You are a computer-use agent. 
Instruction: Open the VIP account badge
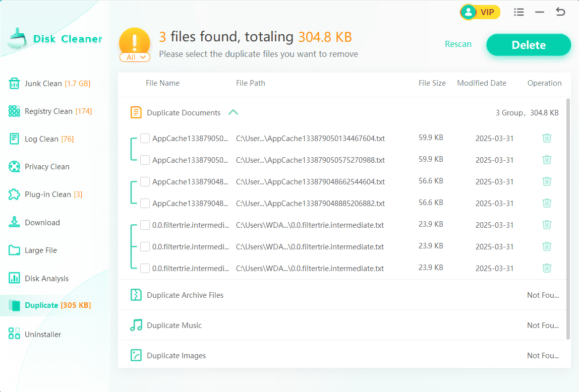pos(480,12)
